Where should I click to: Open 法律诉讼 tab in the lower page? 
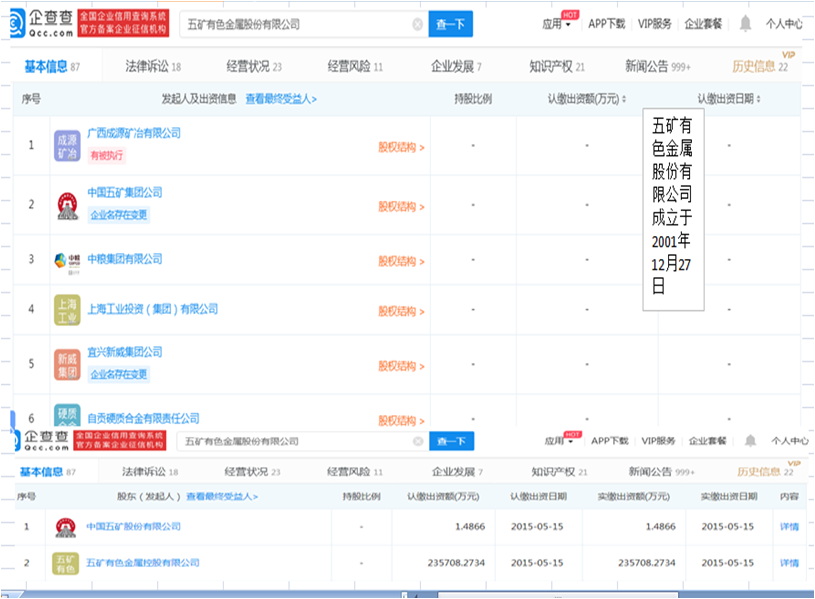click(150, 472)
